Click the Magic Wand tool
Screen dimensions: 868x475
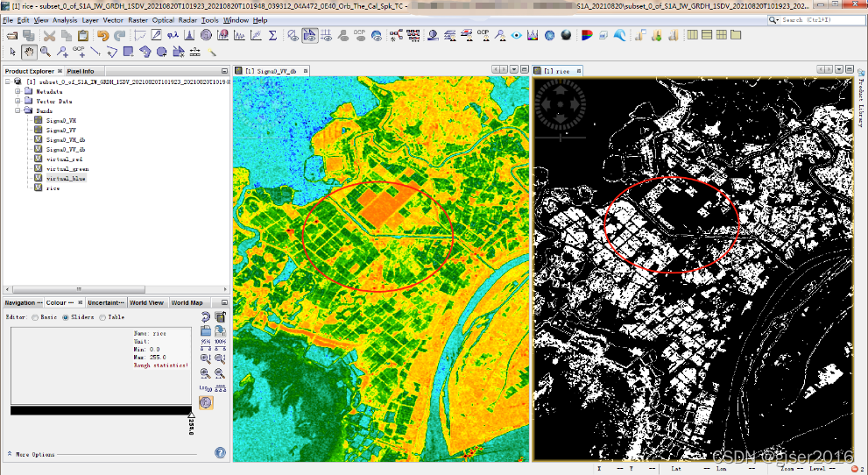point(211,52)
